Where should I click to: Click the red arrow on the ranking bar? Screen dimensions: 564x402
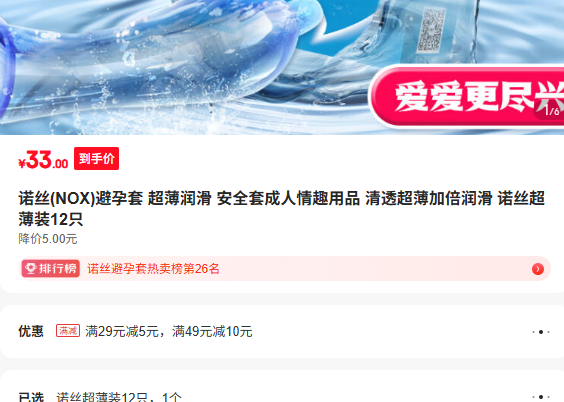coord(538,269)
